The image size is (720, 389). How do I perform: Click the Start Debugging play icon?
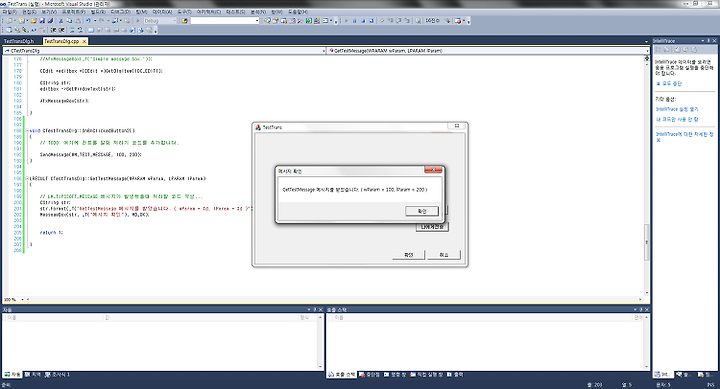(x=137, y=21)
